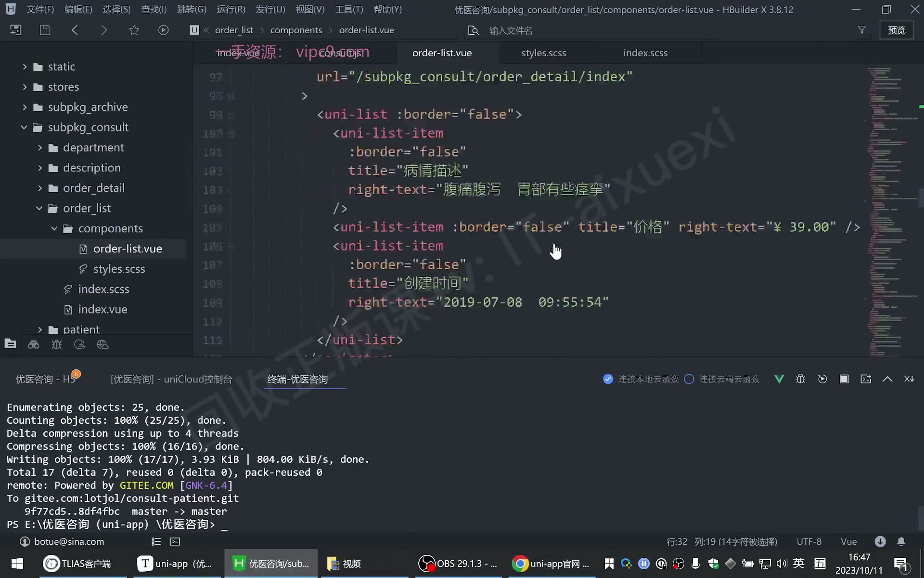Close the console panel with X icon
Screen dimensions: 924x578
tap(909, 379)
